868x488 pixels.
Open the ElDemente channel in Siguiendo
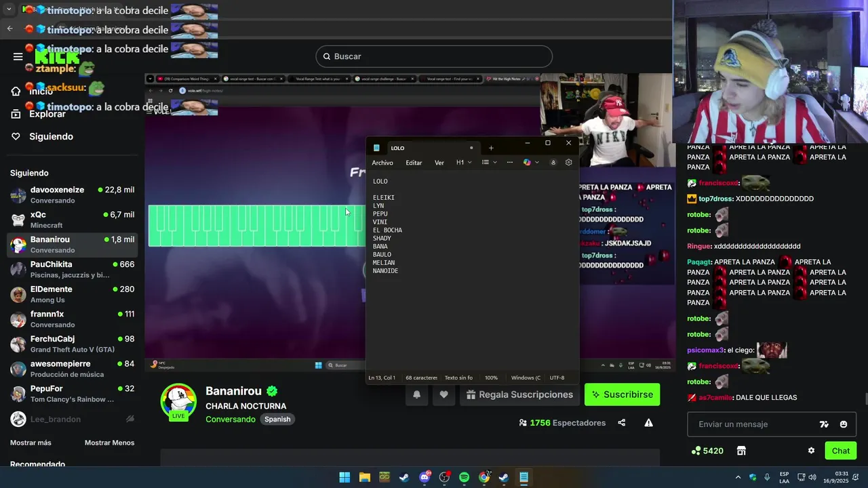pos(72,294)
